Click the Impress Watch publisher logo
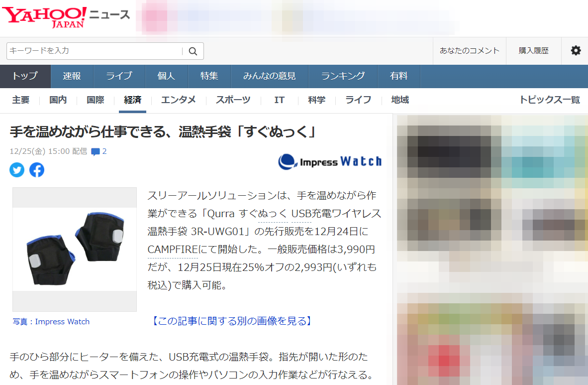Viewport: 588px width, 385px height. pyautogui.click(x=330, y=161)
